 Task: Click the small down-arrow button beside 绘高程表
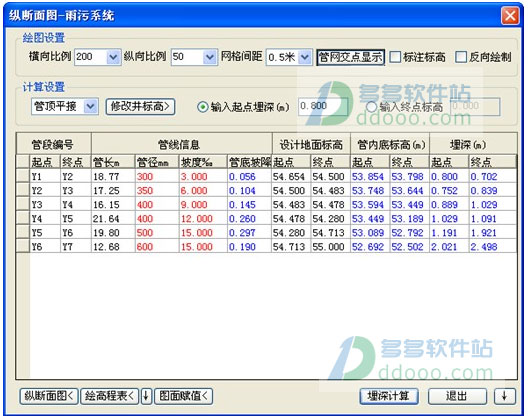[146, 396]
